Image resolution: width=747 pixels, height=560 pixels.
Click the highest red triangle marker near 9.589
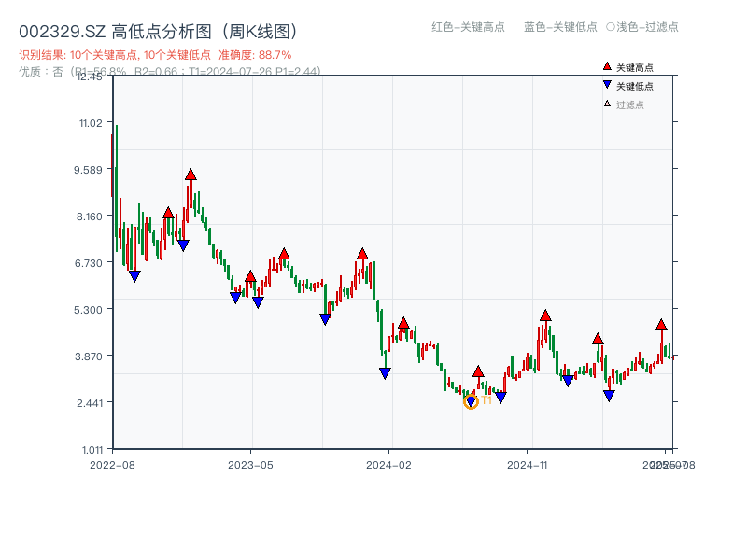[x=192, y=173]
